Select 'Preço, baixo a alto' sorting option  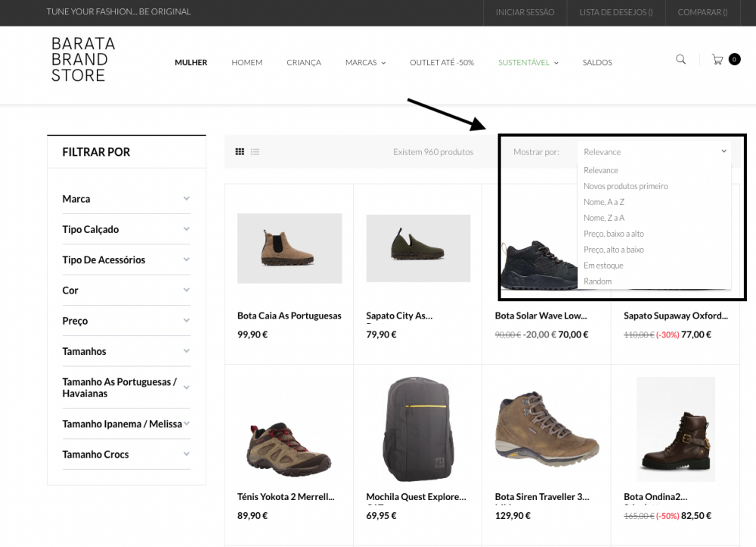pos(613,234)
